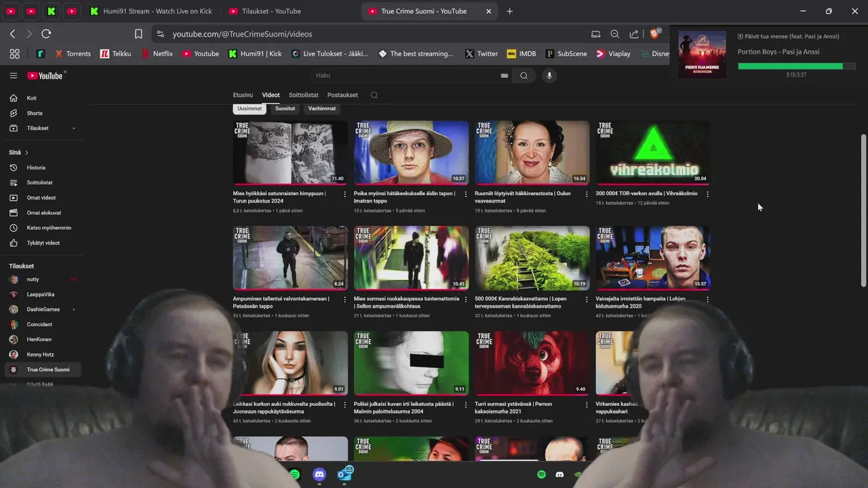Start voice search with the microphone
This screenshot has height=488, width=868.
point(549,76)
